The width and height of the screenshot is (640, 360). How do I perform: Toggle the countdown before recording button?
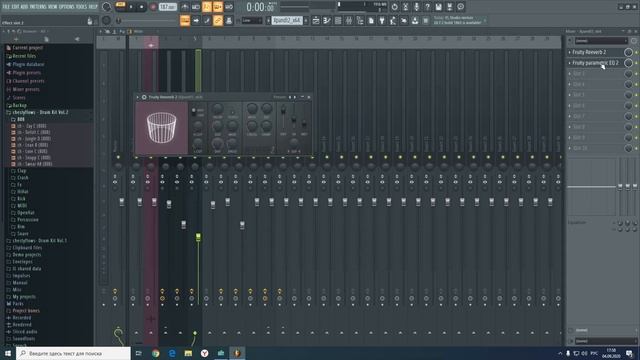[207, 7]
